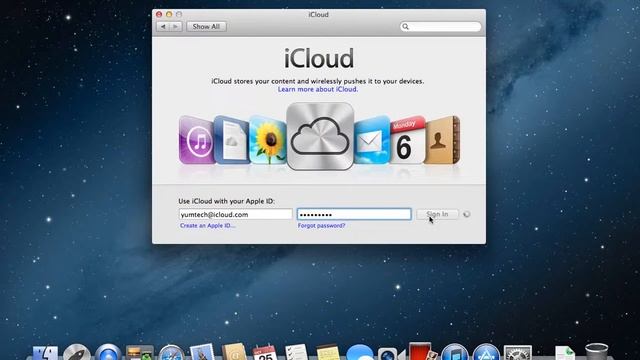The image size is (640, 360).
Task: Go forward with the right arrow button
Action: (x=176, y=27)
